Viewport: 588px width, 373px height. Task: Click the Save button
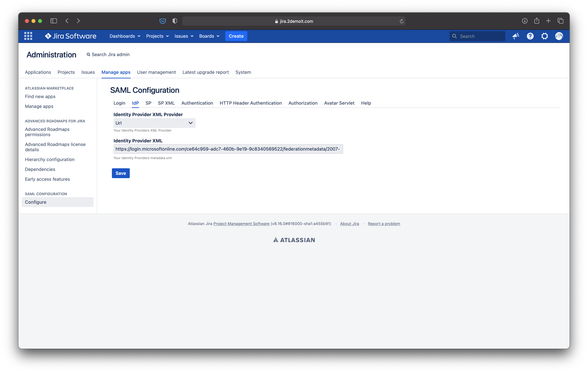121,173
